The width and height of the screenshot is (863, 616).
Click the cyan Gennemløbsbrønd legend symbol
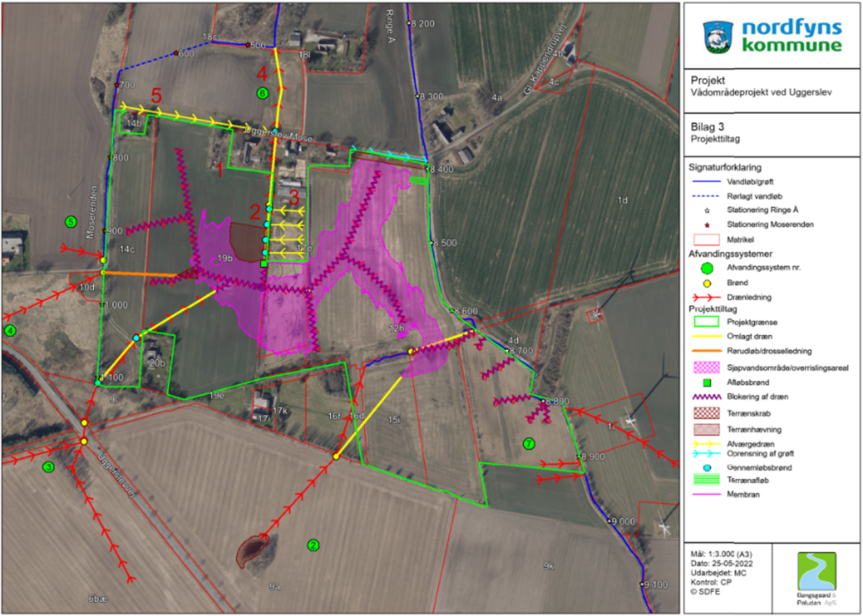click(706, 468)
